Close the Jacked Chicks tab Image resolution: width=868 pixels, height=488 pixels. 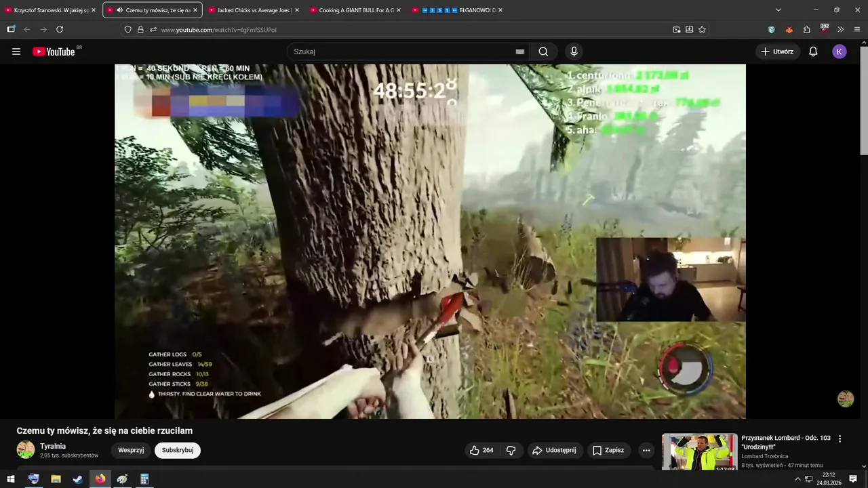[x=297, y=10]
